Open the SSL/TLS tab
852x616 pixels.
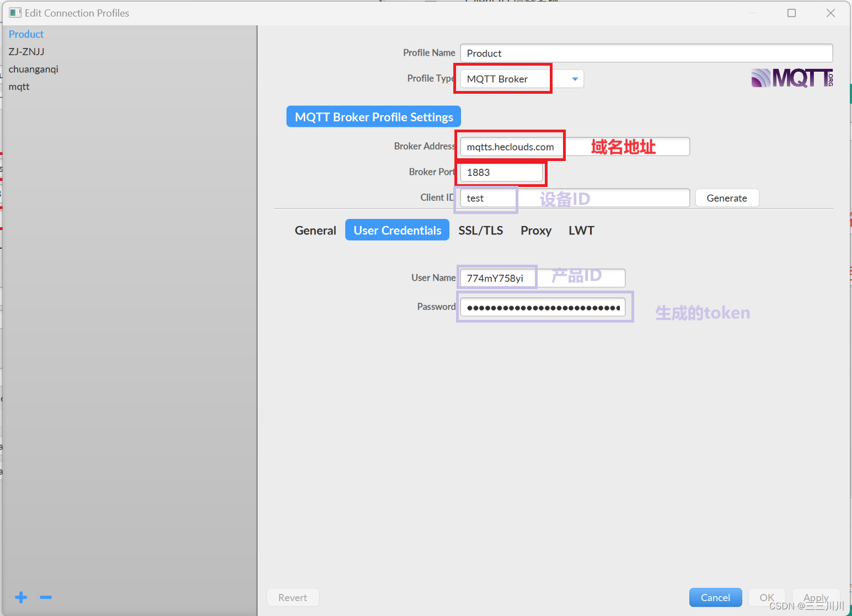[480, 230]
